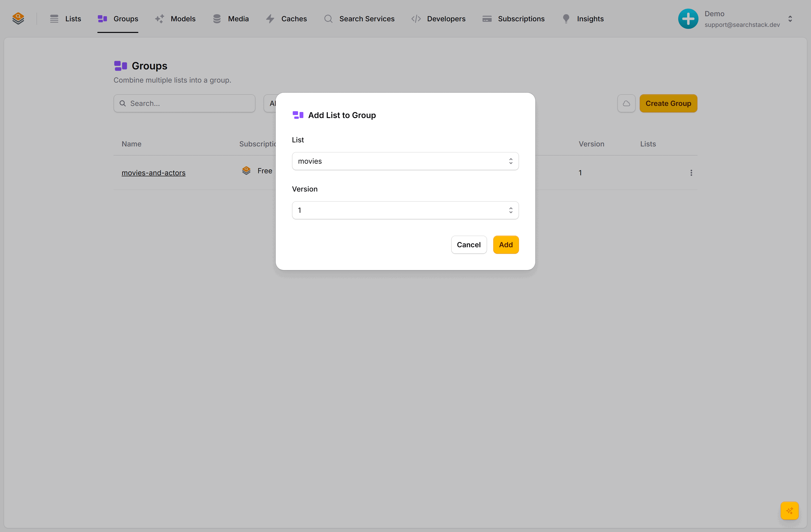Click the Lists column header
Viewport: 811px width, 532px height.
click(648, 144)
